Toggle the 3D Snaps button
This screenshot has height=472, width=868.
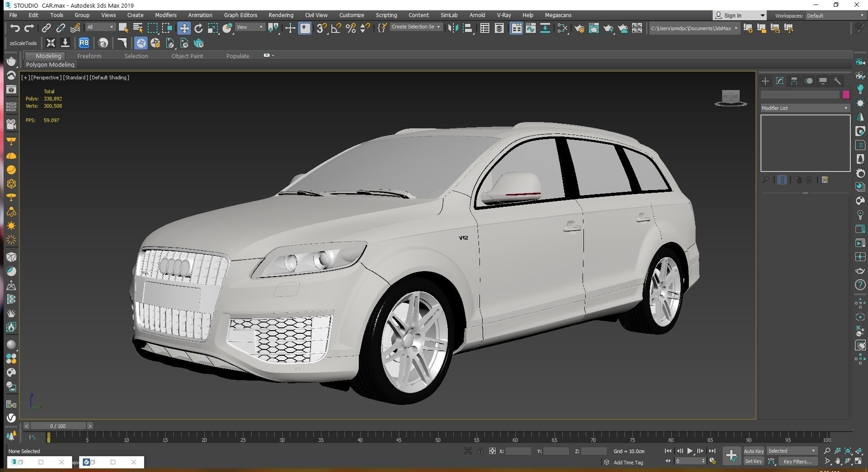[x=321, y=28]
